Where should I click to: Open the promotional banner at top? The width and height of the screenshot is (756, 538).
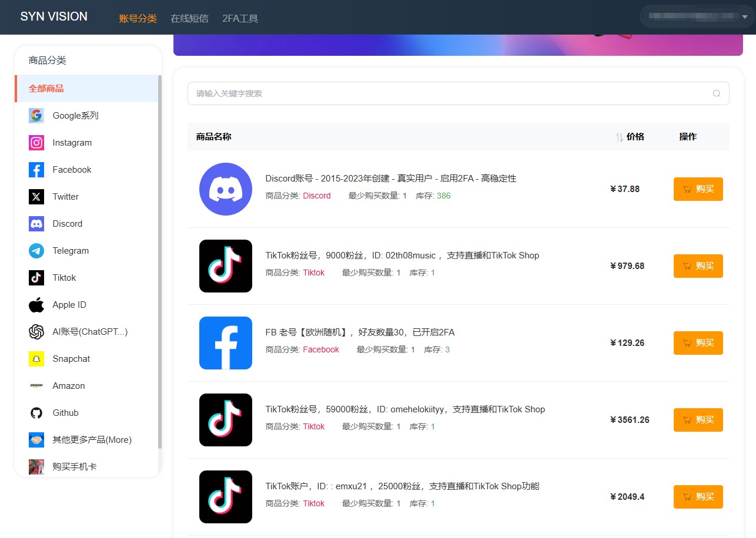pyautogui.click(x=458, y=45)
